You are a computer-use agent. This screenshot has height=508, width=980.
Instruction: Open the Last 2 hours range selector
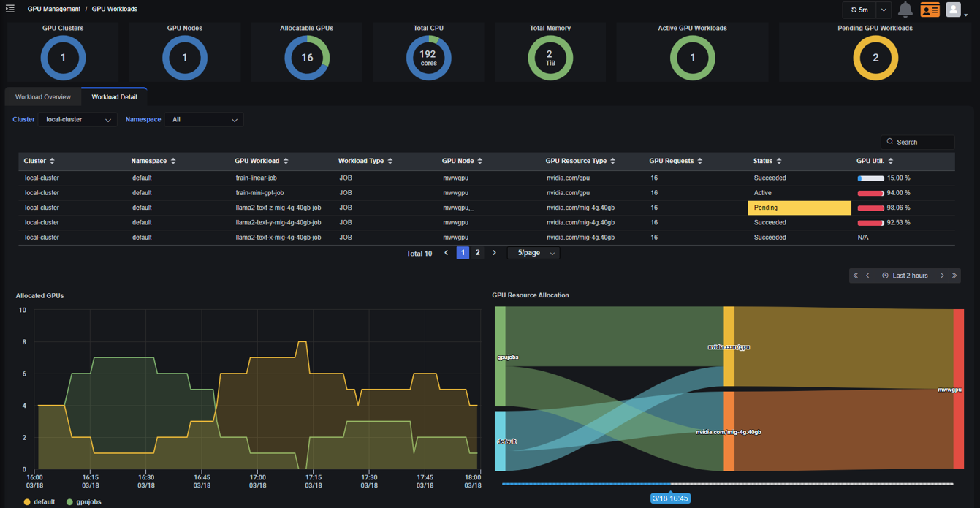[905, 276]
